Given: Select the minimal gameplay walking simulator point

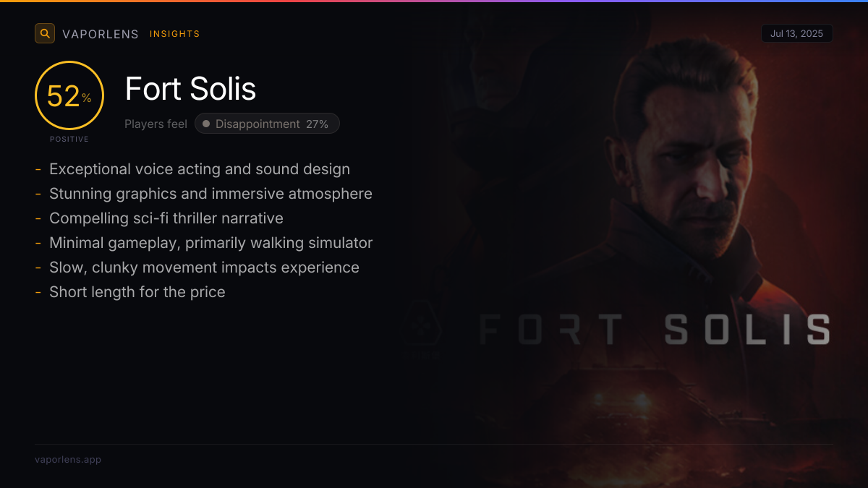Looking at the screenshot, I should [x=210, y=243].
